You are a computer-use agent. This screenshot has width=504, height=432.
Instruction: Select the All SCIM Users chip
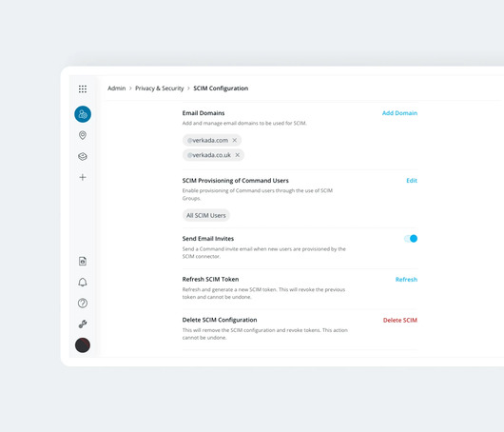(x=206, y=215)
